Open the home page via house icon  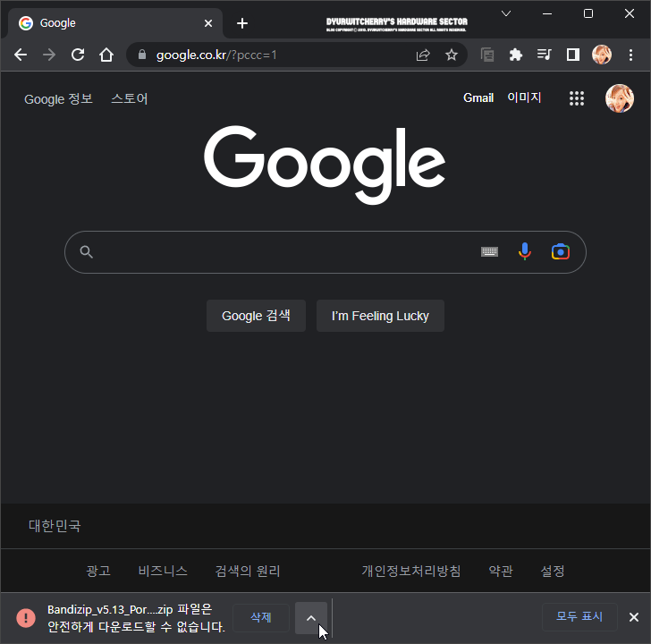click(x=106, y=55)
